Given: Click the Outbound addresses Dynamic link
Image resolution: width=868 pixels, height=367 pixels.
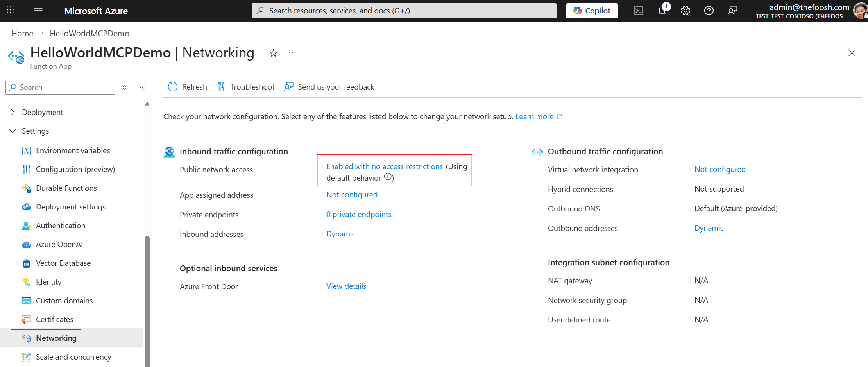Looking at the screenshot, I should [x=709, y=228].
